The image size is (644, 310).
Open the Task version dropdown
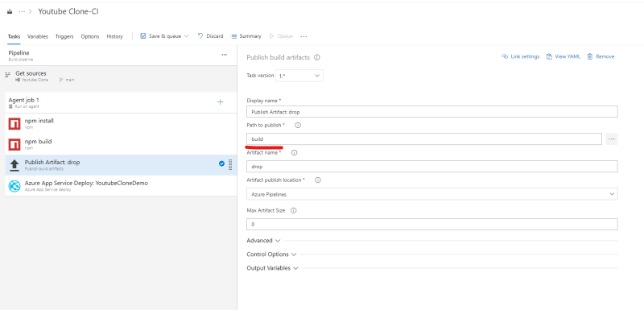299,76
